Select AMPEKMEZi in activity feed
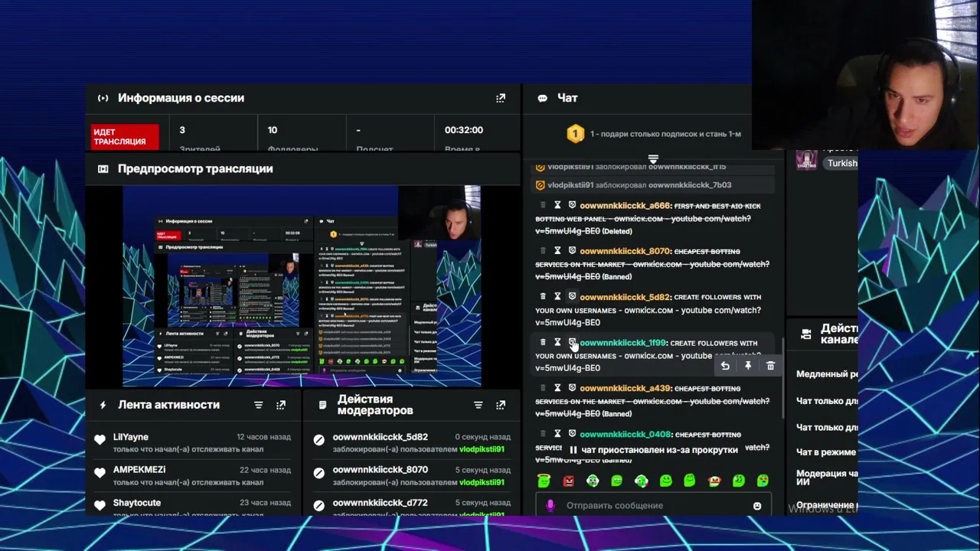Image resolution: width=980 pixels, height=551 pixels. pyautogui.click(x=139, y=469)
